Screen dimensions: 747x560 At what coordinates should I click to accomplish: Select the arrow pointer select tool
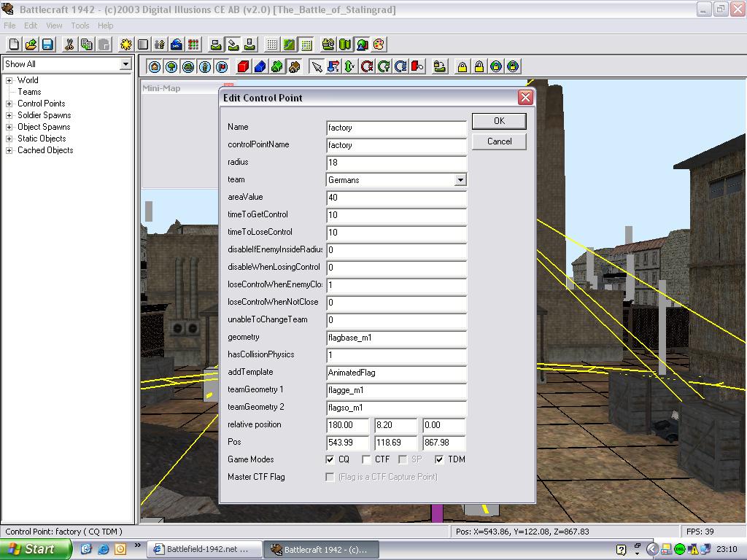(317, 66)
